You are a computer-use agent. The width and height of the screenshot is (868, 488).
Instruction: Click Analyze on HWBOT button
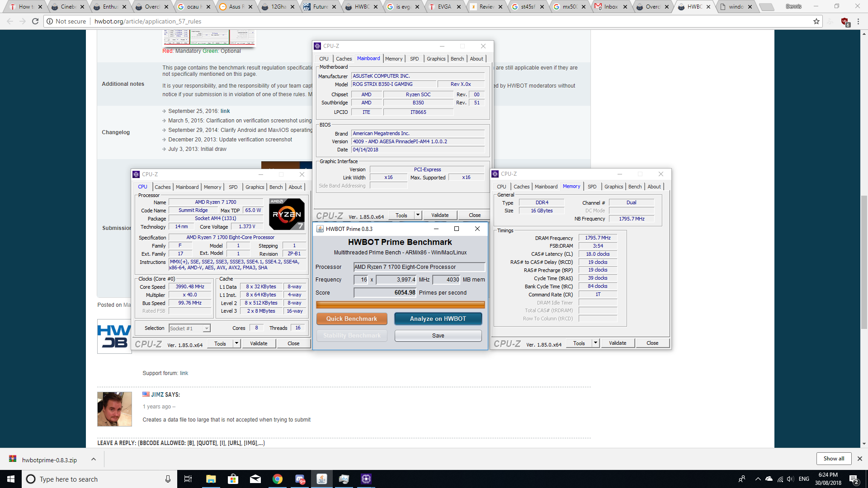(438, 319)
